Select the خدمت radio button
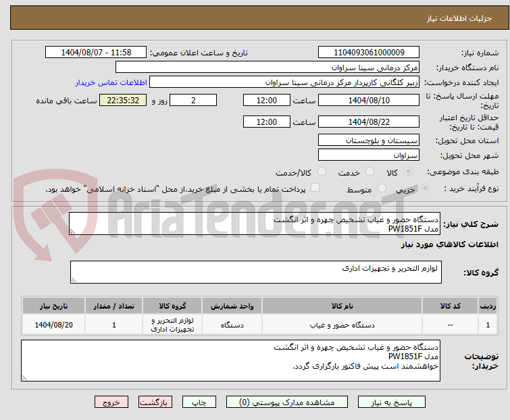Image resolution: width=510 pixels, height=420 pixels. pyautogui.click(x=369, y=172)
